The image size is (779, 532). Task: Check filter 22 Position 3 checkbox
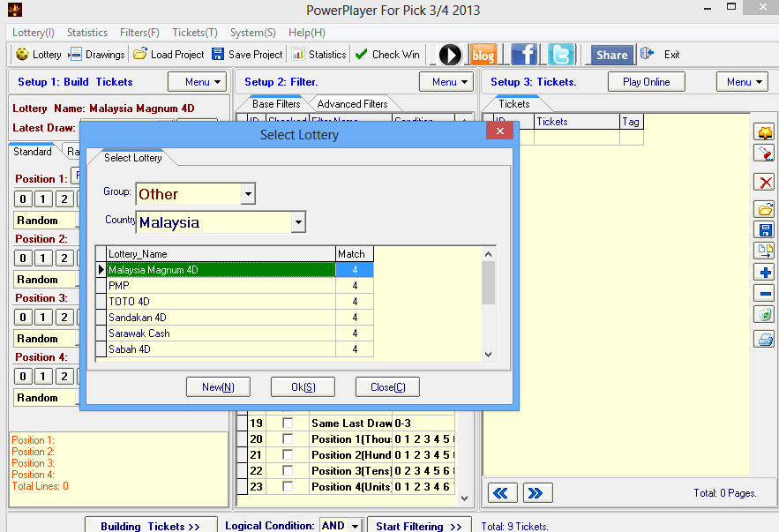click(288, 470)
